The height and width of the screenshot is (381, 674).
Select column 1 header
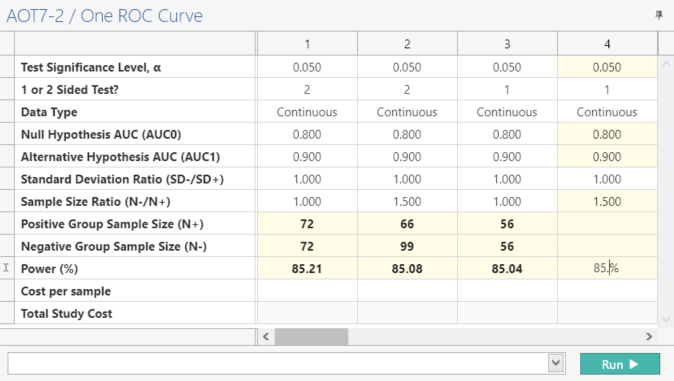point(307,44)
